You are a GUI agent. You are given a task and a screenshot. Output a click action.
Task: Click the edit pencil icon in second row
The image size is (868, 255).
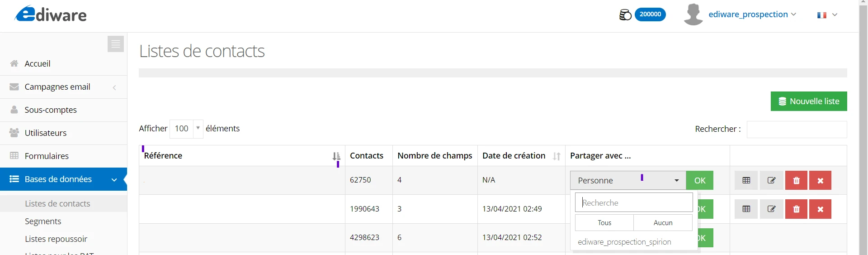[x=772, y=209]
